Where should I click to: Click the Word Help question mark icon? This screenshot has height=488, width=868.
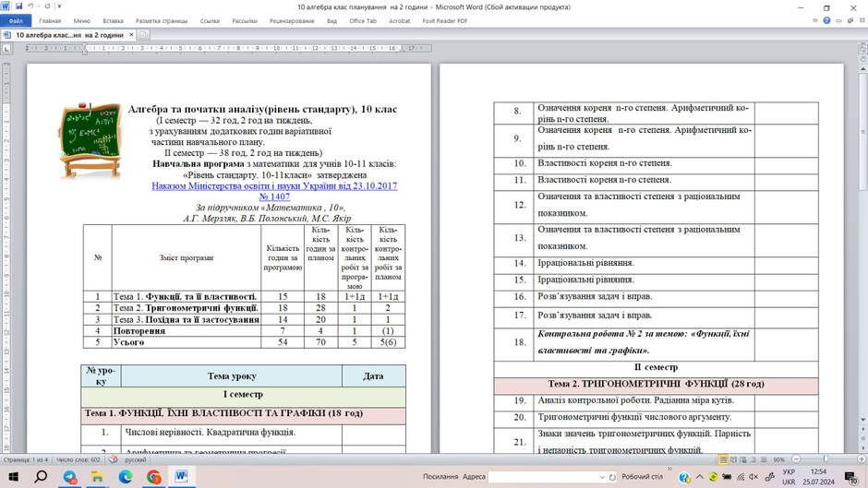(x=826, y=20)
